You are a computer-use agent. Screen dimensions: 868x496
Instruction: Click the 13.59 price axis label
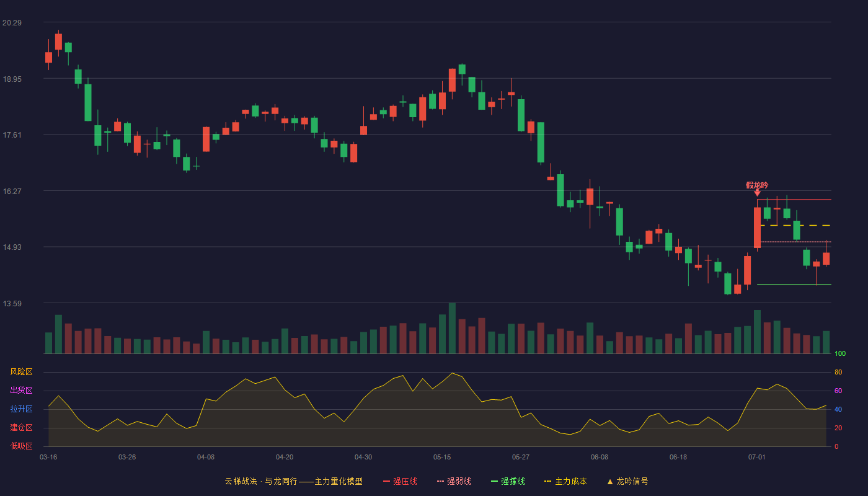click(x=12, y=304)
